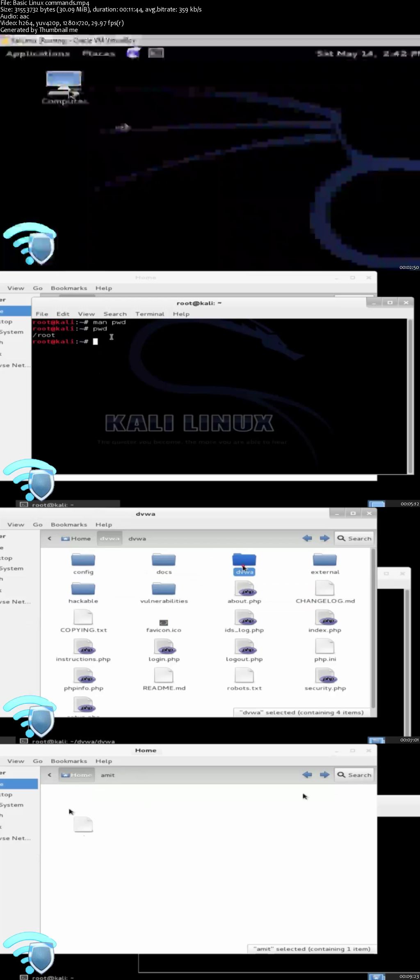Click the forward arrow in the amit path window
The height and width of the screenshot is (980, 420).
coord(324,775)
